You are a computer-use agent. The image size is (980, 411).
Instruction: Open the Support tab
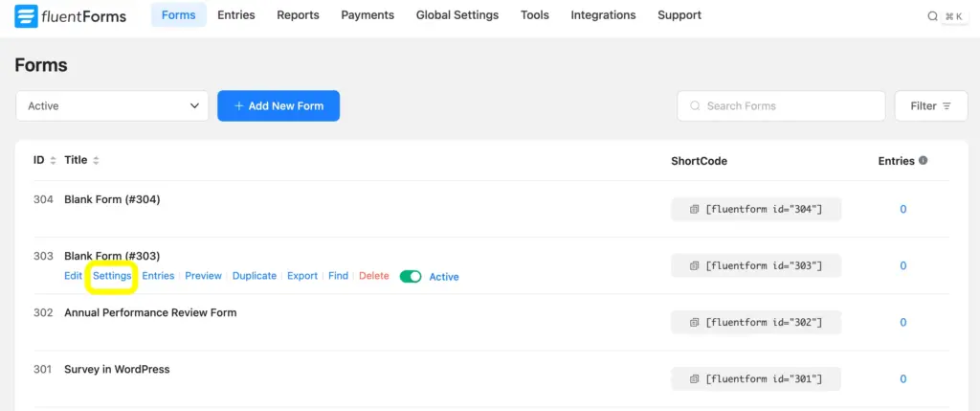pyautogui.click(x=679, y=15)
